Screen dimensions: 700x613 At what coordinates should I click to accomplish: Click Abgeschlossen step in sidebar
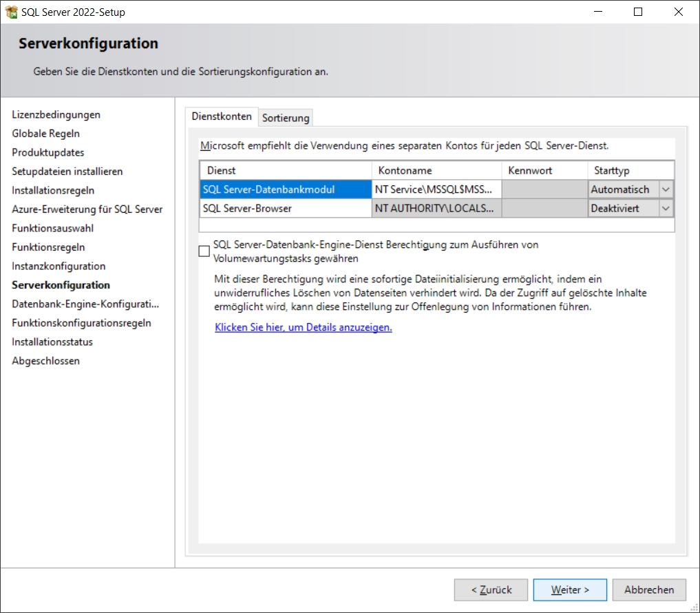click(x=46, y=361)
